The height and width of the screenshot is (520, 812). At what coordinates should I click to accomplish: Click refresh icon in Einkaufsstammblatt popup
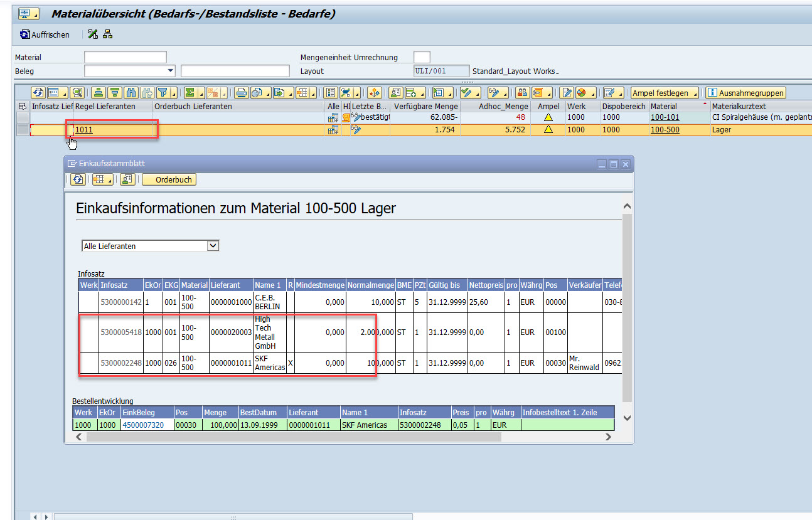[x=77, y=180]
